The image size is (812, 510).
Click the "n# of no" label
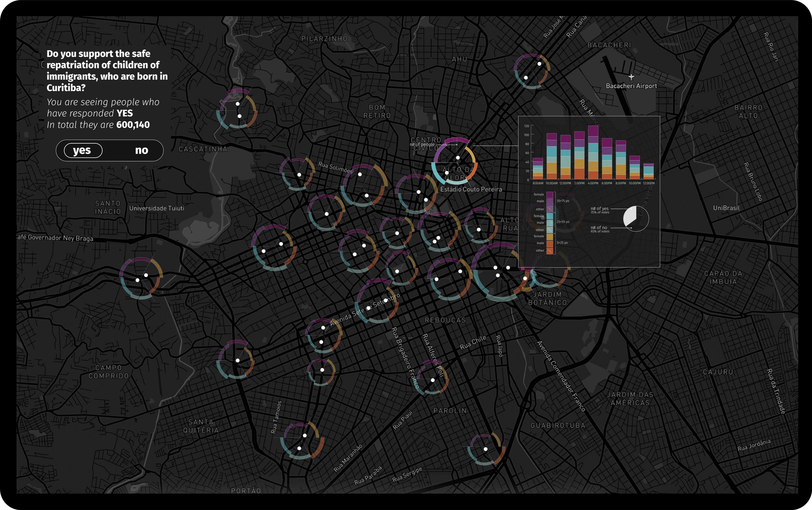pyautogui.click(x=599, y=228)
